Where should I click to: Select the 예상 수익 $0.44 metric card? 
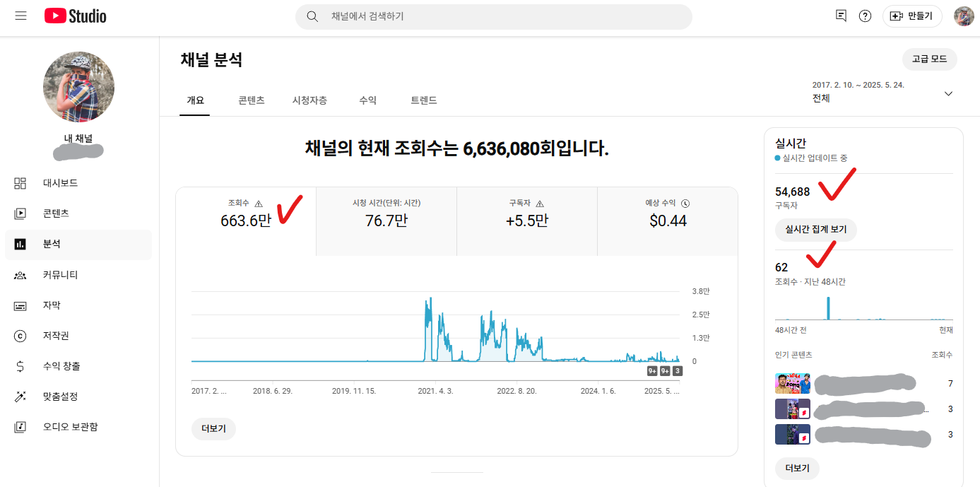(x=668, y=221)
